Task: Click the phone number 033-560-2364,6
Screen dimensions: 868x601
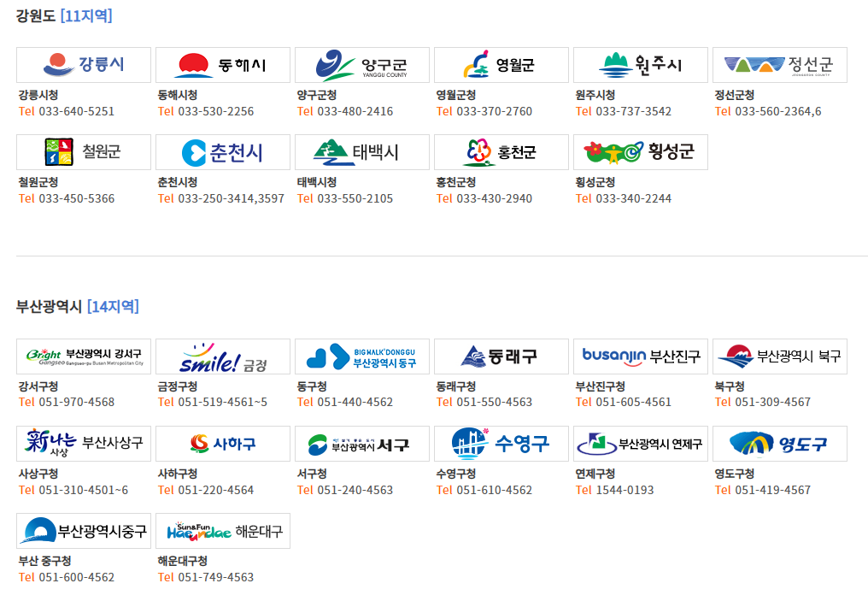Action: (777, 111)
